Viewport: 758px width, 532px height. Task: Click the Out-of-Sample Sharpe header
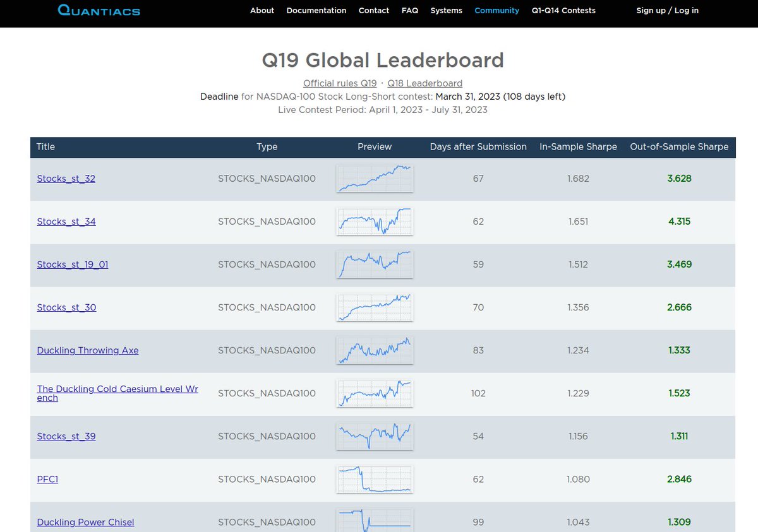click(x=679, y=147)
